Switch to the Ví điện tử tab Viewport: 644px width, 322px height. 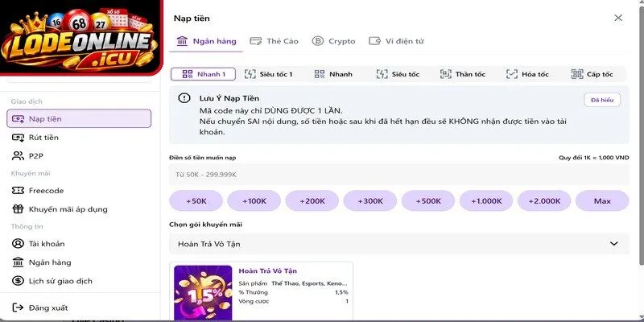[x=396, y=41]
